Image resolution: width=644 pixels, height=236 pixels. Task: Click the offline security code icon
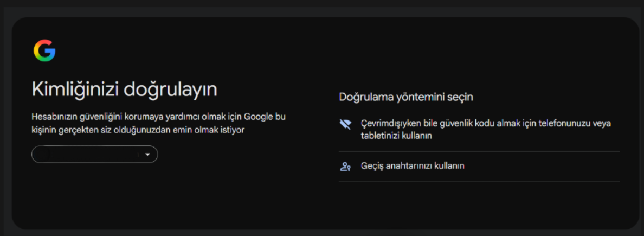pyautogui.click(x=345, y=124)
